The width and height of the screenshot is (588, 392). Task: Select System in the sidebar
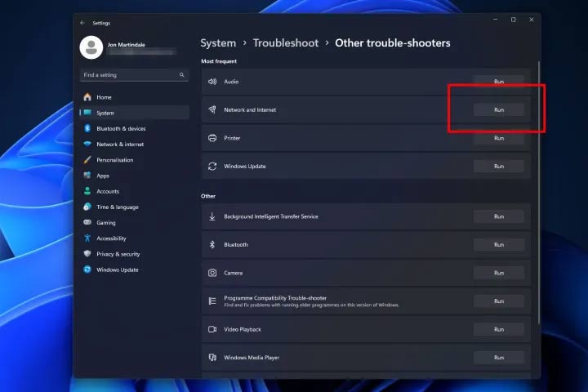click(134, 113)
